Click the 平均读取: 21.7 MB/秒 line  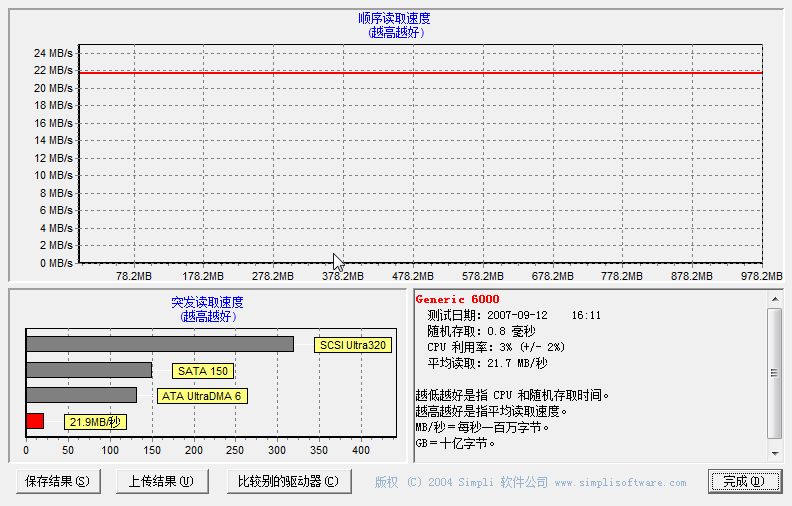click(x=487, y=364)
